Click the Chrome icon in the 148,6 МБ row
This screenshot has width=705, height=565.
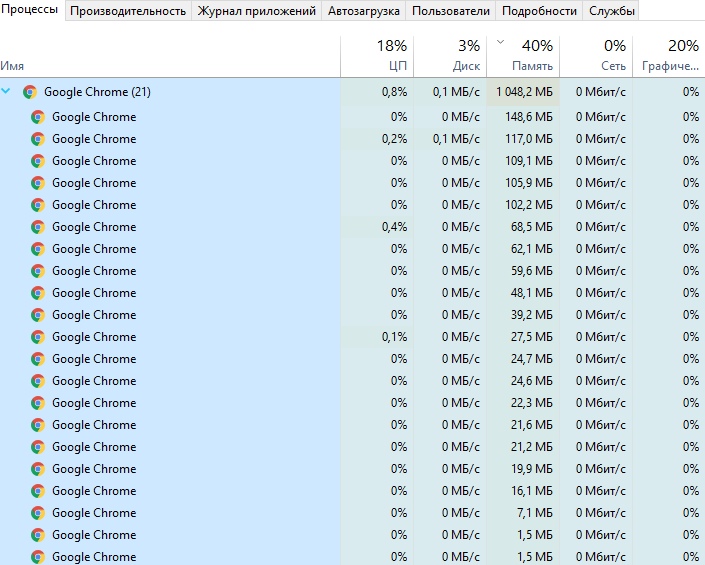tap(38, 117)
